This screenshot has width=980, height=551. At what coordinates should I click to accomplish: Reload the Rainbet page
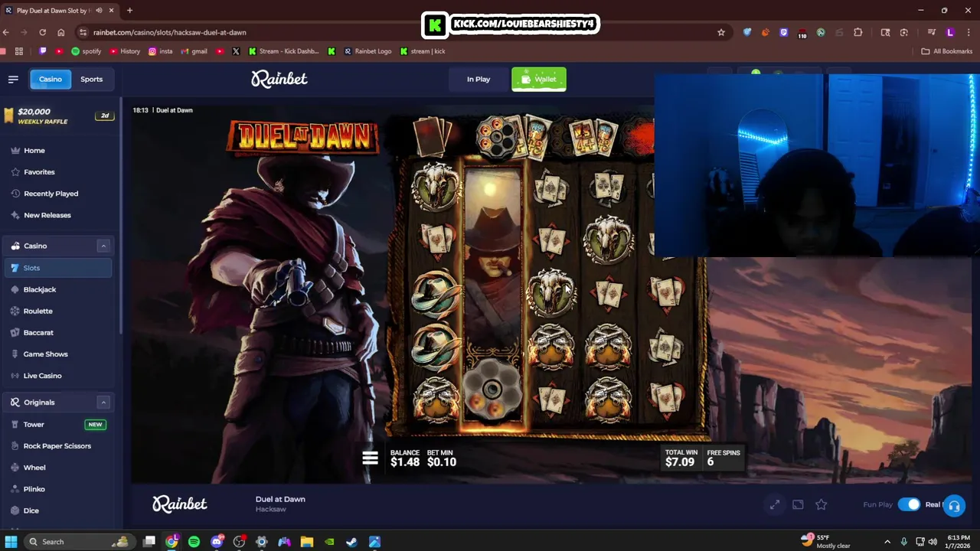tap(42, 32)
